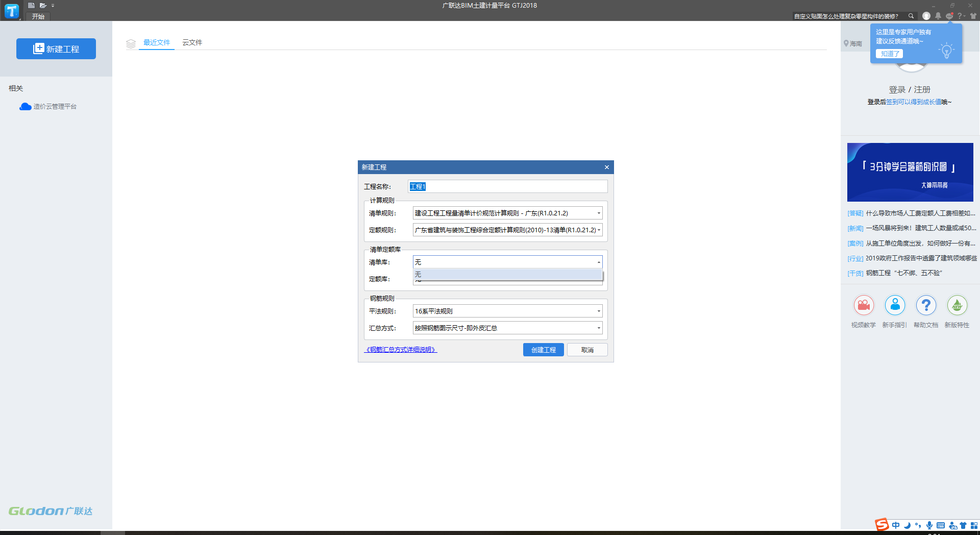Image resolution: width=980 pixels, height=535 pixels.
Task: Close the 新建工程 dialog
Action: (607, 167)
